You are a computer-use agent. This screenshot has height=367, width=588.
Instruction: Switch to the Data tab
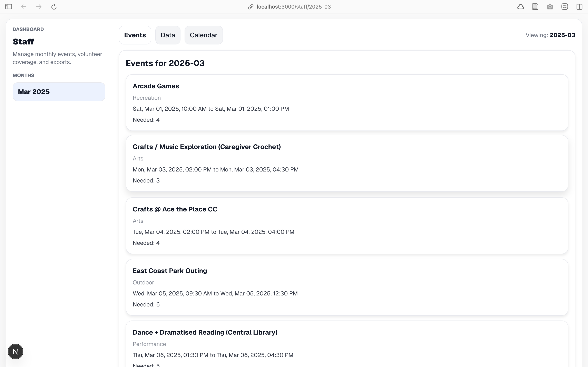(x=168, y=35)
